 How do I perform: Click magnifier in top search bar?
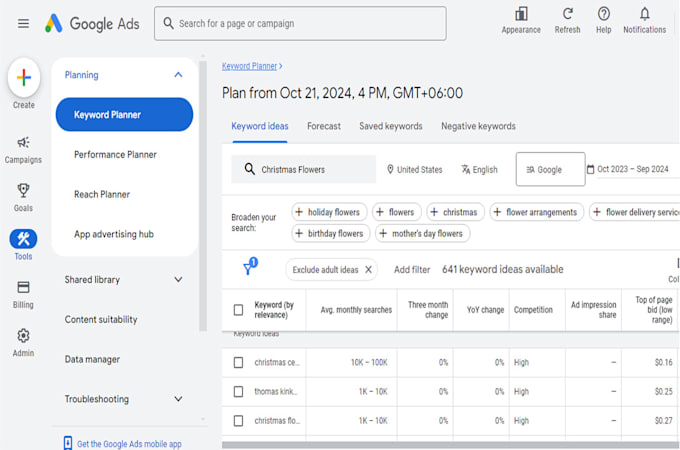[168, 23]
